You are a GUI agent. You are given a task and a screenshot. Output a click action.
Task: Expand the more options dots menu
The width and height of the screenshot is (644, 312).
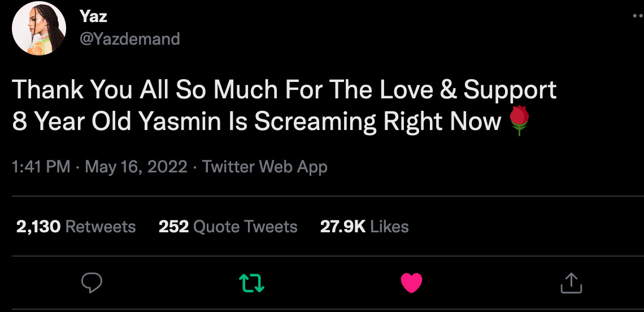(638, 16)
